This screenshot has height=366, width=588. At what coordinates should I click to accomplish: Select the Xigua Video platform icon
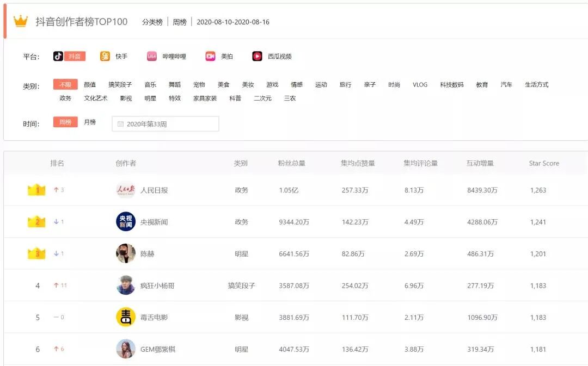click(257, 56)
